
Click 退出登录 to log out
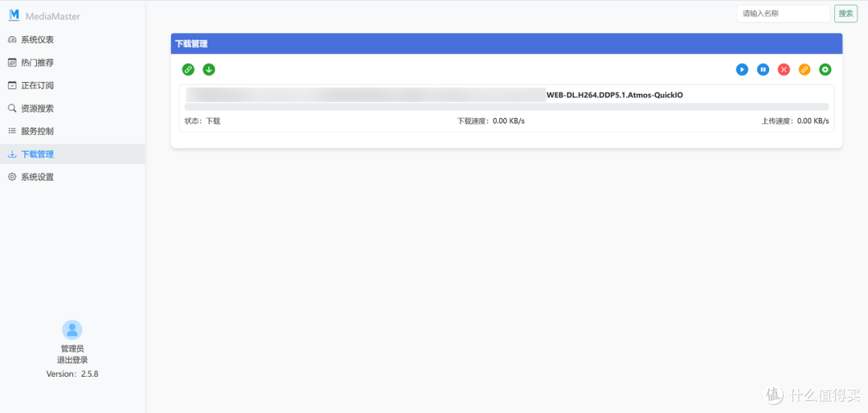72,360
